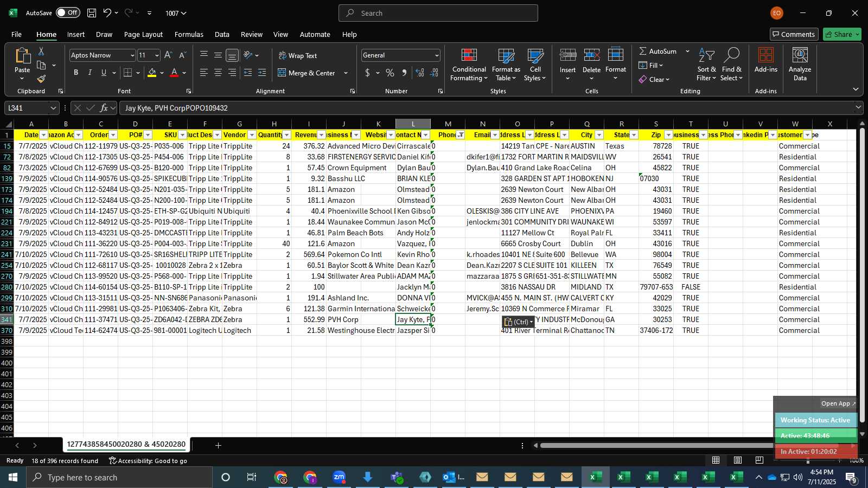868x488 pixels.
Task: Toggle Align Left
Action: (204, 73)
